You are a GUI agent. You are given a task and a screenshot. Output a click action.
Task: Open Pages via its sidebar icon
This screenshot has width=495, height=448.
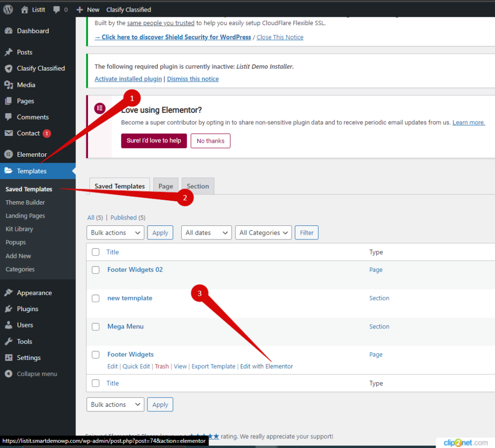coord(10,101)
